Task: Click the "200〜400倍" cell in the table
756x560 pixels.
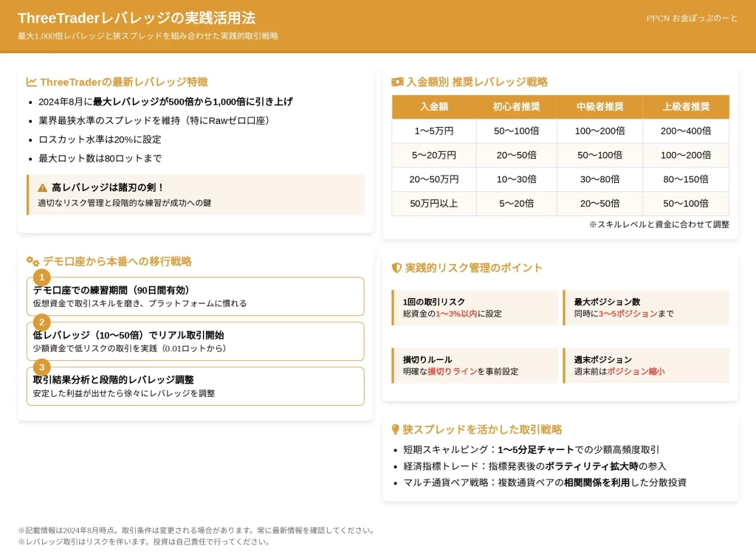Action: coord(686,131)
